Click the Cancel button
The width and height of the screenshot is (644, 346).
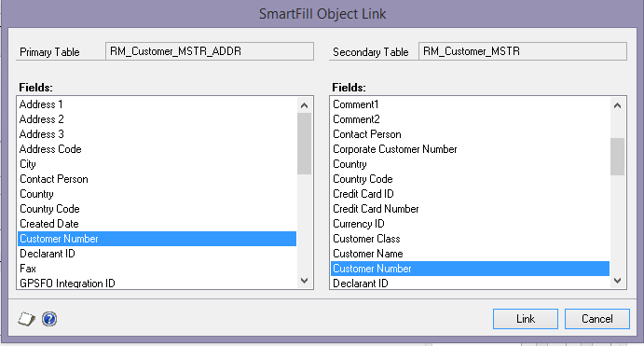pyautogui.click(x=596, y=319)
